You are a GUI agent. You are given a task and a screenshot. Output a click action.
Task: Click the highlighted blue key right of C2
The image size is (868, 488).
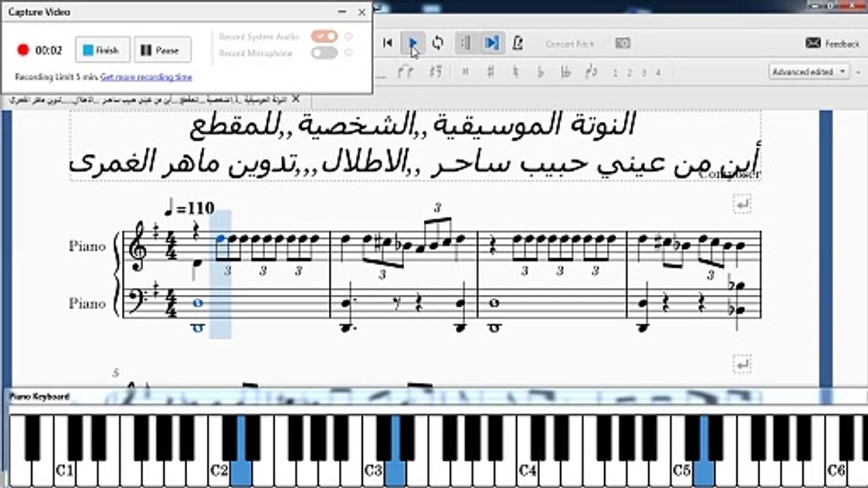[x=241, y=471]
